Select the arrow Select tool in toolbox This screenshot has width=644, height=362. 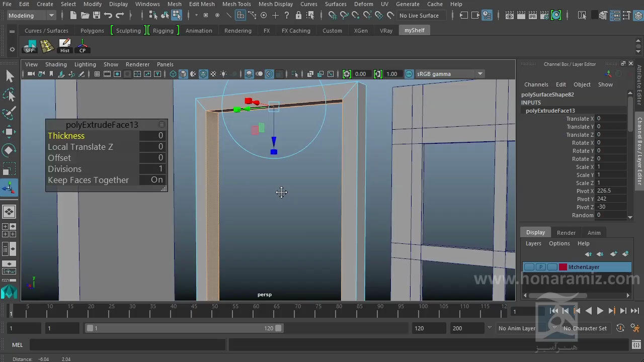click(9, 76)
